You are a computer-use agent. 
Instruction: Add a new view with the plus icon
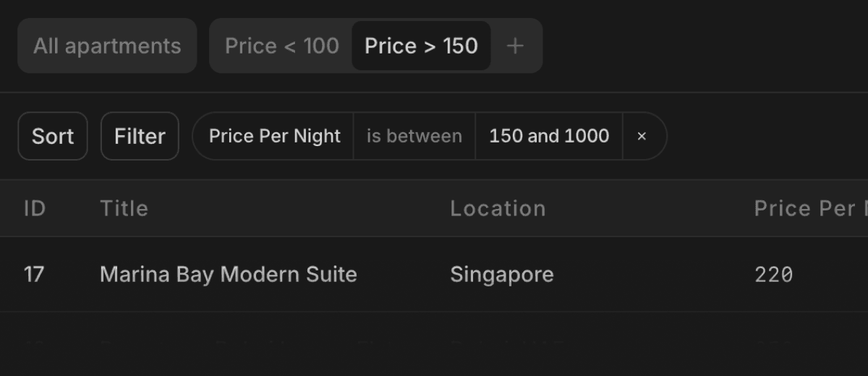pyautogui.click(x=515, y=46)
